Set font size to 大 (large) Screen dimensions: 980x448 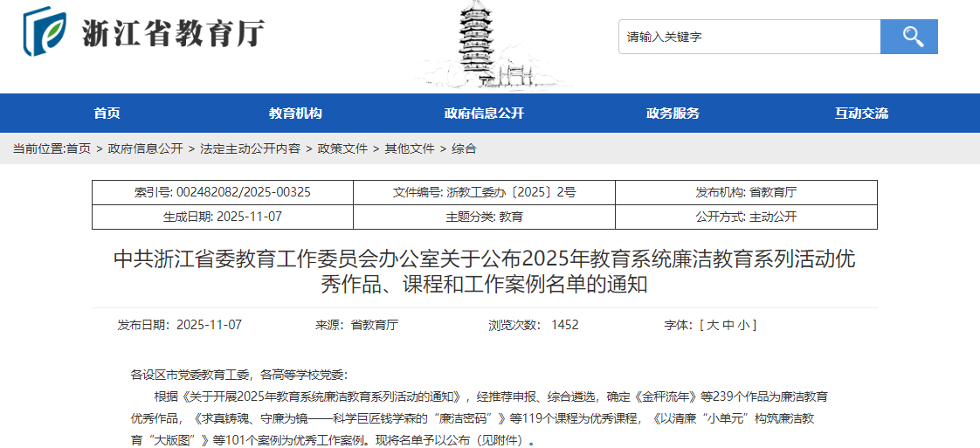(712, 325)
